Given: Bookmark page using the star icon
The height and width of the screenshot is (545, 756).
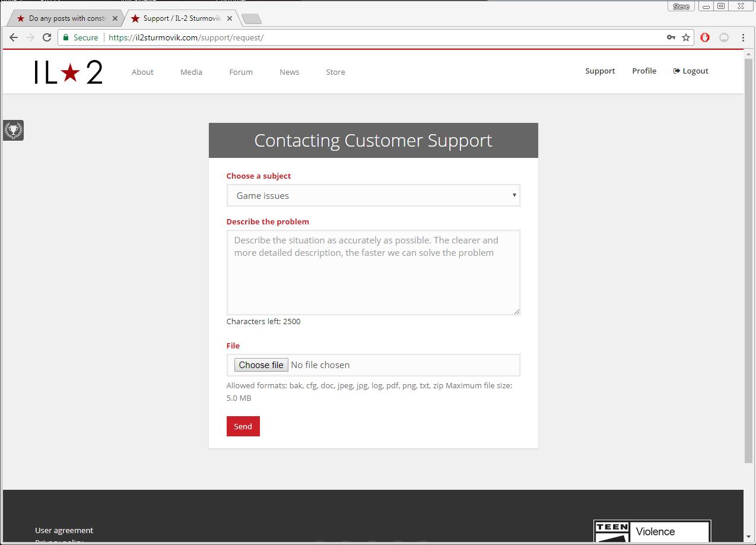Looking at the screenshot, I should (686, 37).
